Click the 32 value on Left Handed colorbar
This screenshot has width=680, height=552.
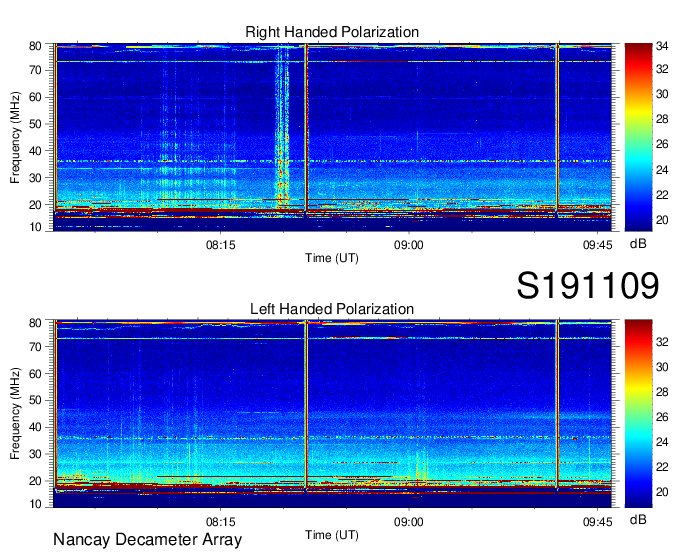[662, 342]
